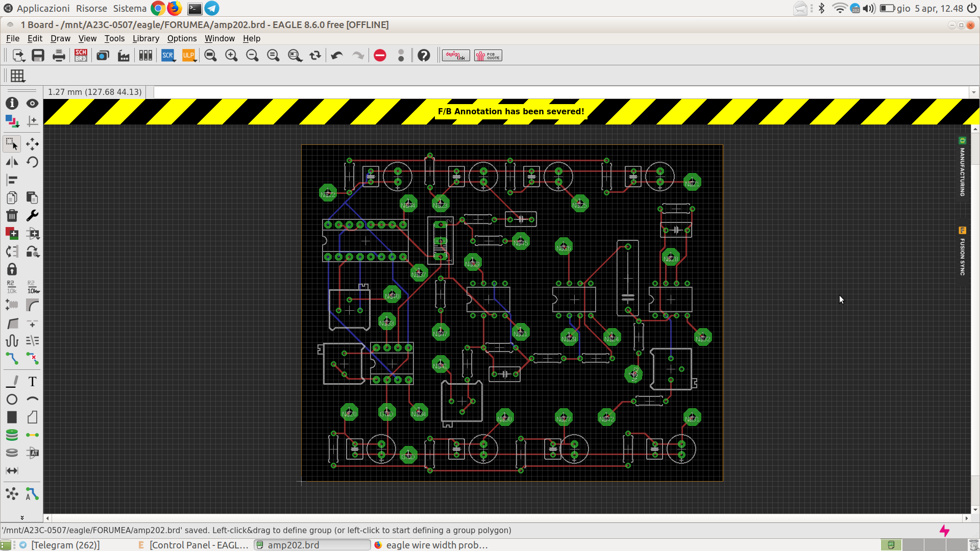Open the Help question mark icon
The width and height of the screenshot is (980, 551).
click(424, 56)
